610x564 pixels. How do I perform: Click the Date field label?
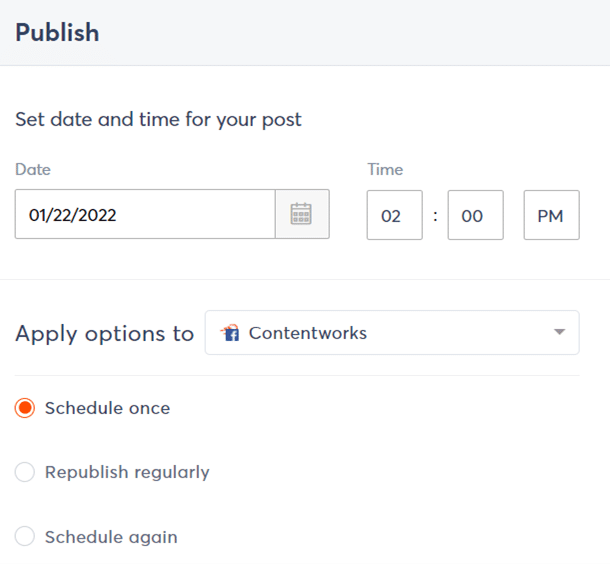coord(33,170)
